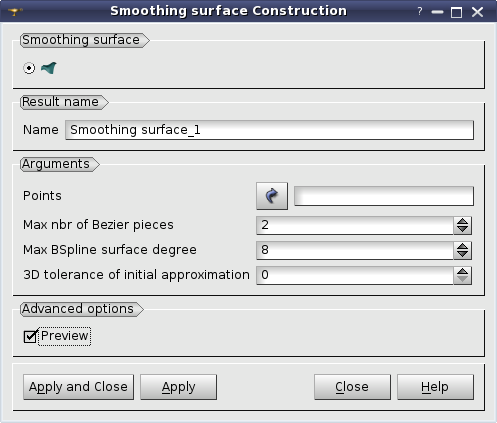
Task: Click the Points selection arrow button
Action: (272, 196)
